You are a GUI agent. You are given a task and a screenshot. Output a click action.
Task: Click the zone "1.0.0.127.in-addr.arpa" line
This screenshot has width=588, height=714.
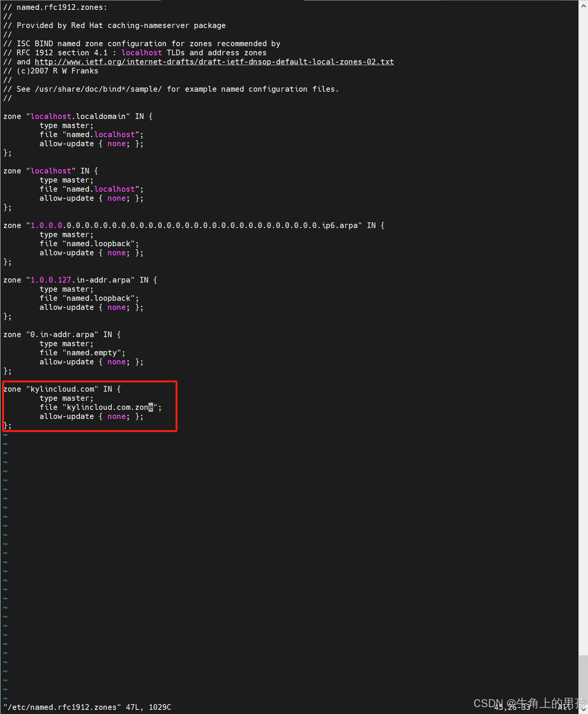[80, 280]
